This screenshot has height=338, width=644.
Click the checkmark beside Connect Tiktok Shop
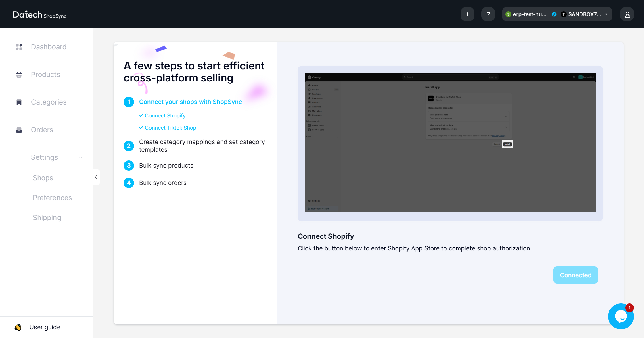coord(141,128)
